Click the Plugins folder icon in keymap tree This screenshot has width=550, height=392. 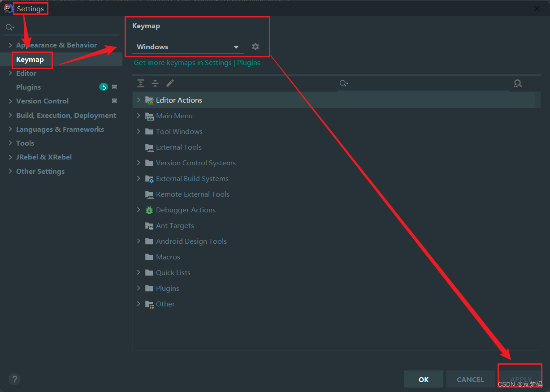149,289
